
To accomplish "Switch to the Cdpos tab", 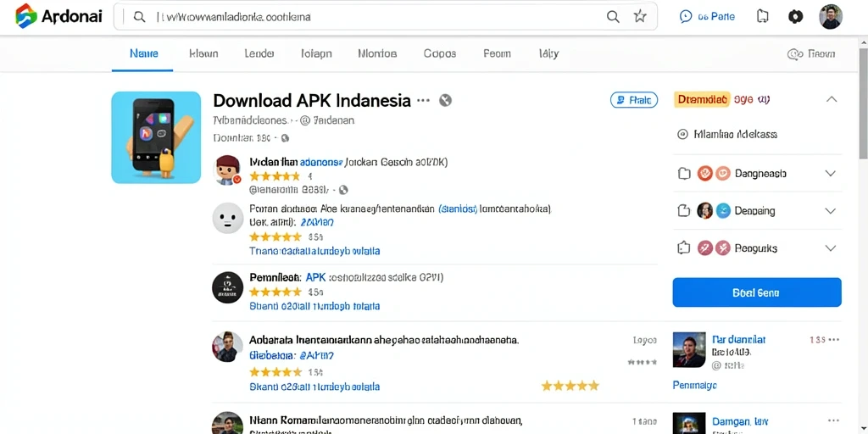I will 440,53.
